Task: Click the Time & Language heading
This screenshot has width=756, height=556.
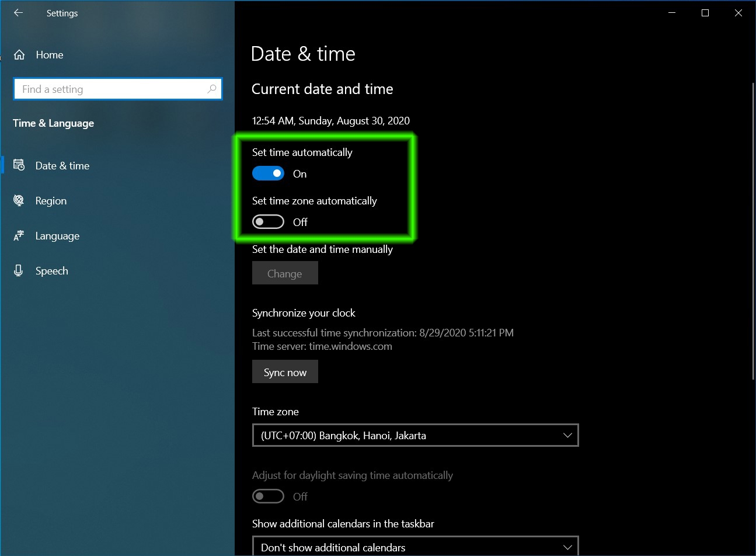Action: (53, 123)
